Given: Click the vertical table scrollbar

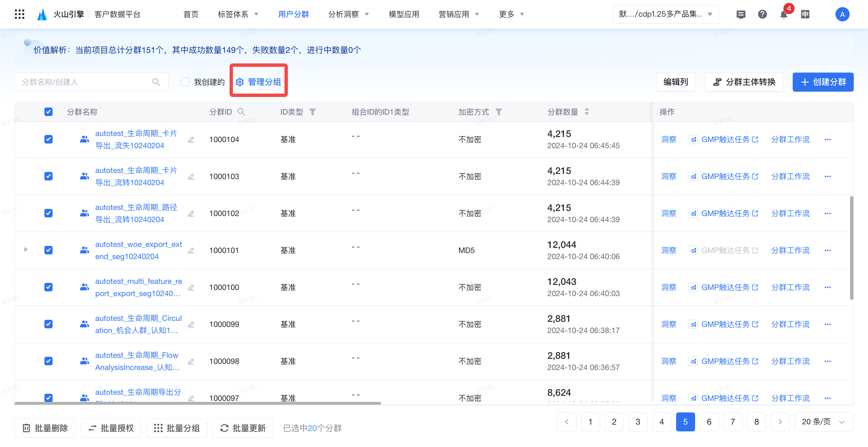Looking at the screenshot, I should click(x=851, y=248).
